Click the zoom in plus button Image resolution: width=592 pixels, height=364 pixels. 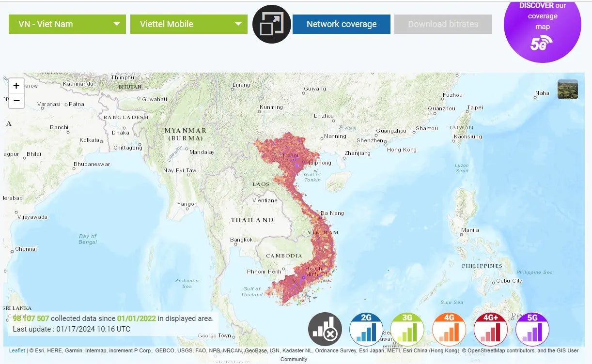[16, 86]
